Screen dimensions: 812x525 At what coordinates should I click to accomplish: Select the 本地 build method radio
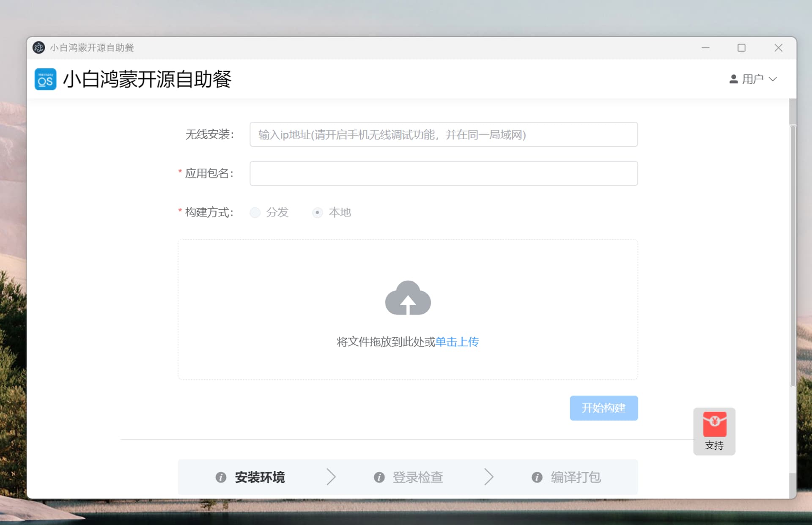[x=317, y=212]
